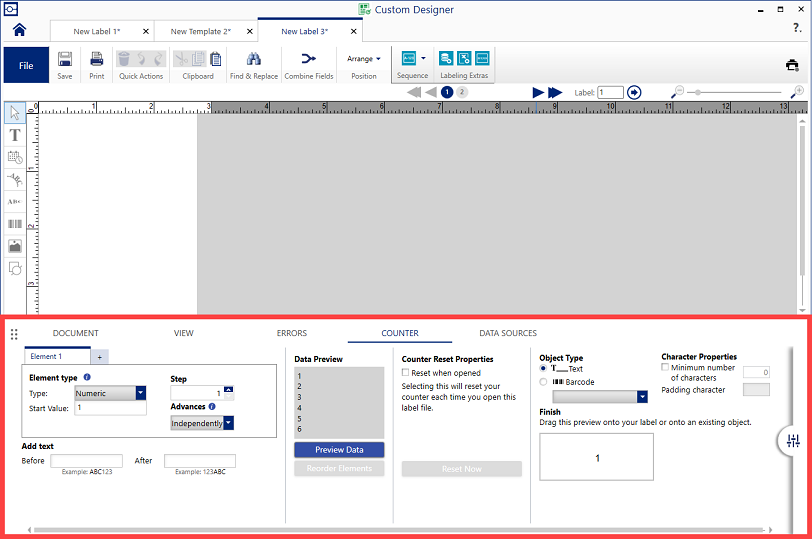Open Find & Replace binoculars icon
The height and width of the screenshot is (539, 812).
coord(254,59)
